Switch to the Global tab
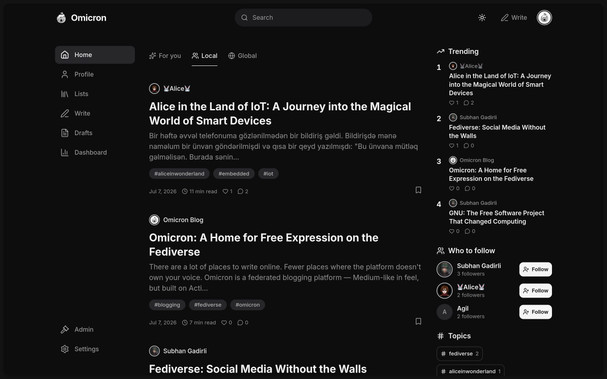 pyautogui.click(x=242, y=56)
